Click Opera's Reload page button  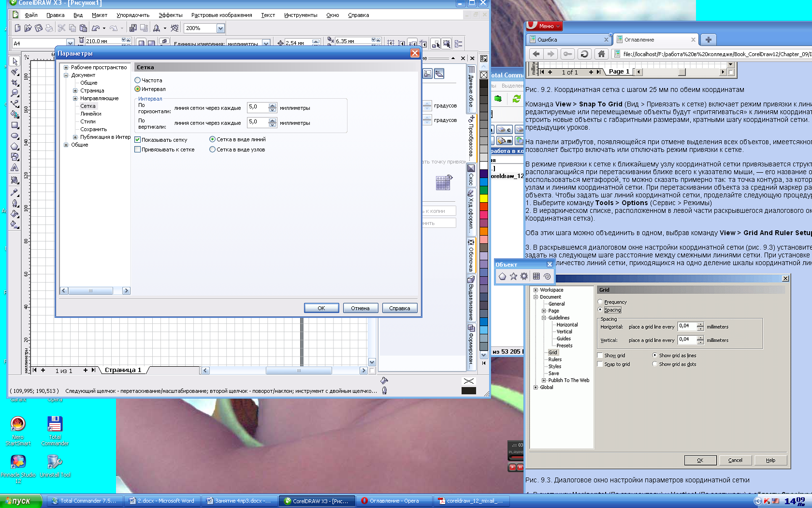pos(584,54)
